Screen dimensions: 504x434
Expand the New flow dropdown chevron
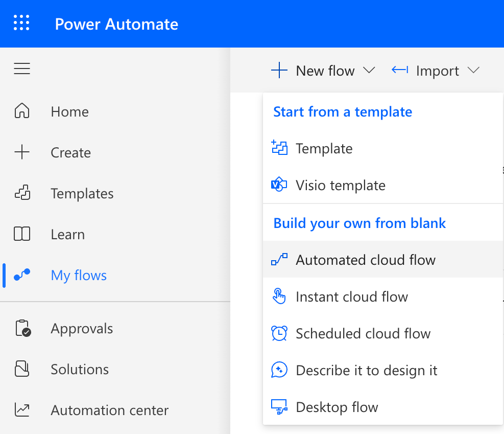tap(369, 71)
